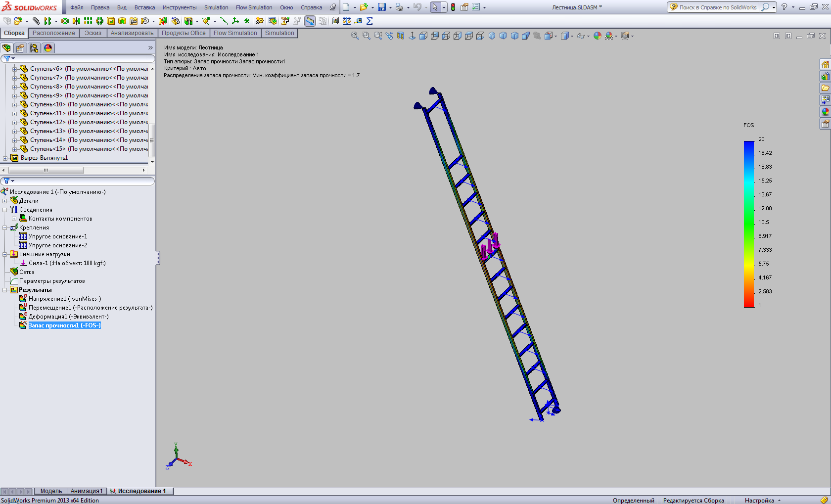Screen dimensions: 831x504
Task: Click the SolidWorks Resources home icon
Action: [825, 65]
